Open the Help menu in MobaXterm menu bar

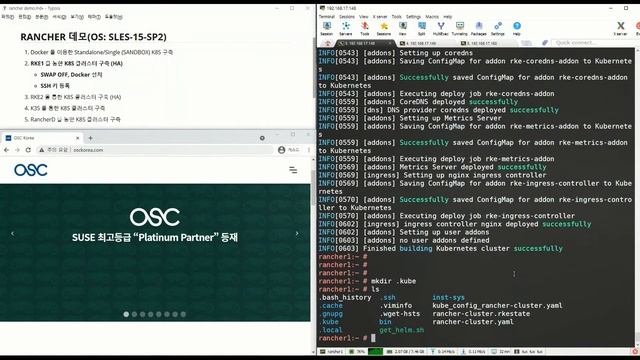click(x=448, y=17)
